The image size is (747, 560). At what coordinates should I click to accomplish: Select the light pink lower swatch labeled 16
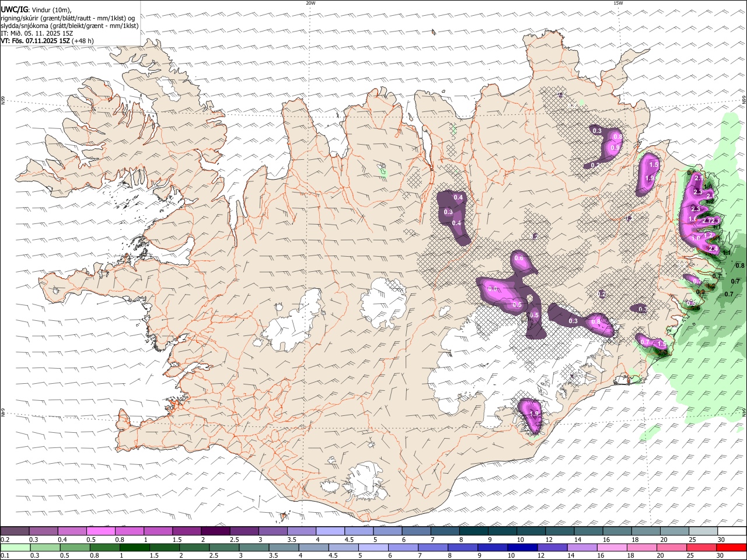[612, 548]
